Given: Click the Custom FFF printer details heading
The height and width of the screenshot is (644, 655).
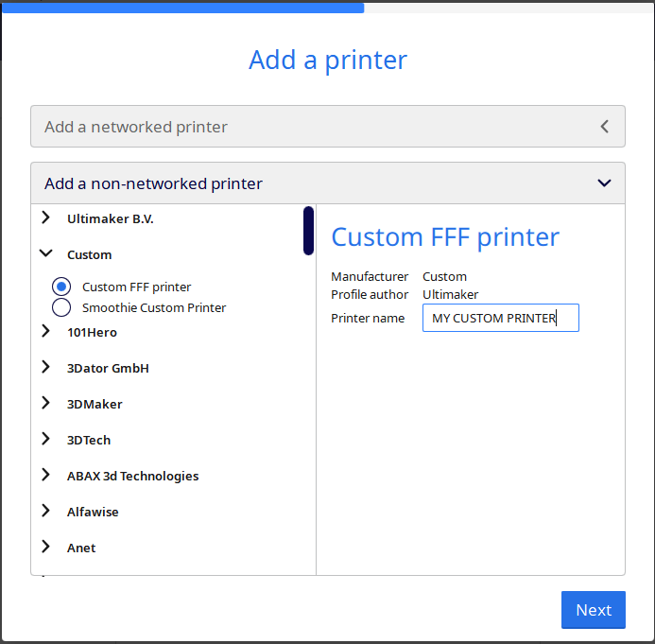Looking at the screenshot, I should coord(445,237).
